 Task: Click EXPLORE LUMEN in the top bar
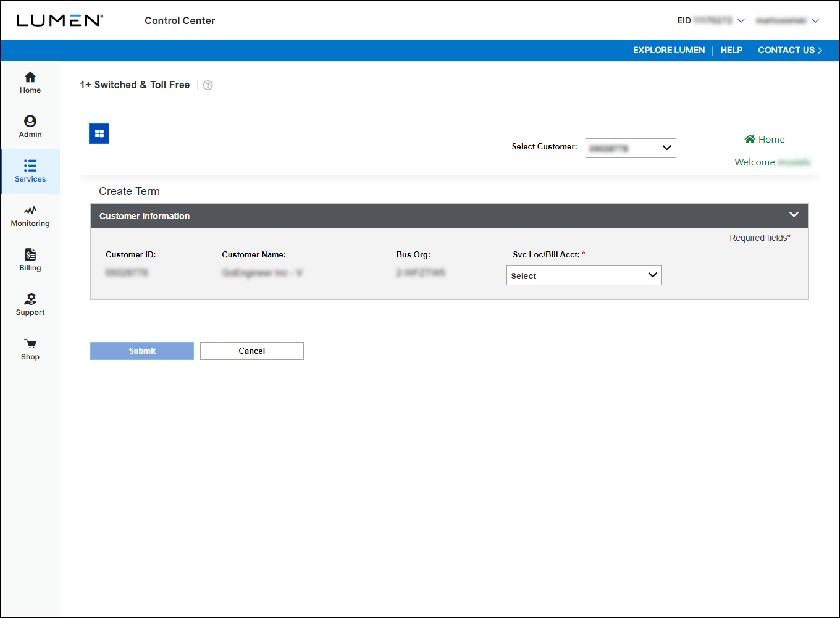coord(668,50)
